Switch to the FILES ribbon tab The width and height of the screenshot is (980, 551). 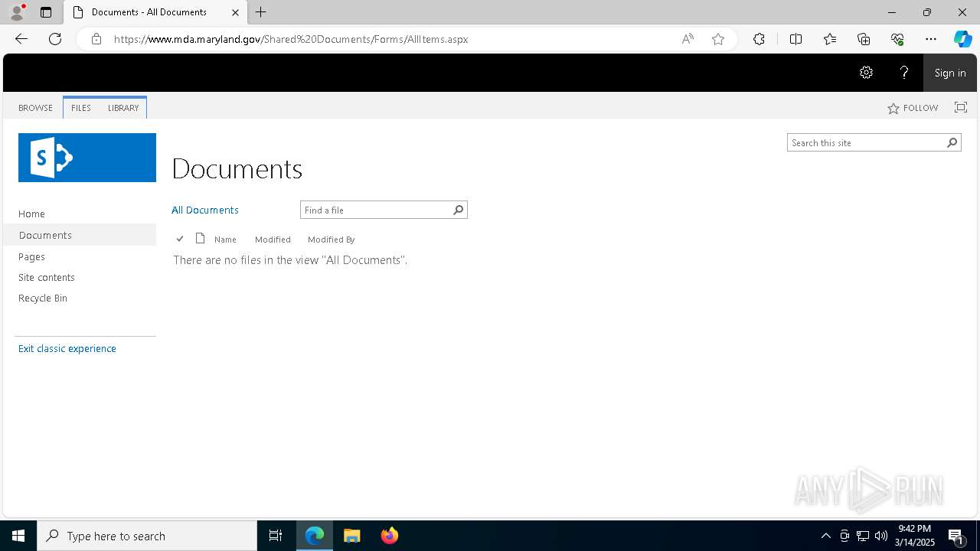point(81,108)
